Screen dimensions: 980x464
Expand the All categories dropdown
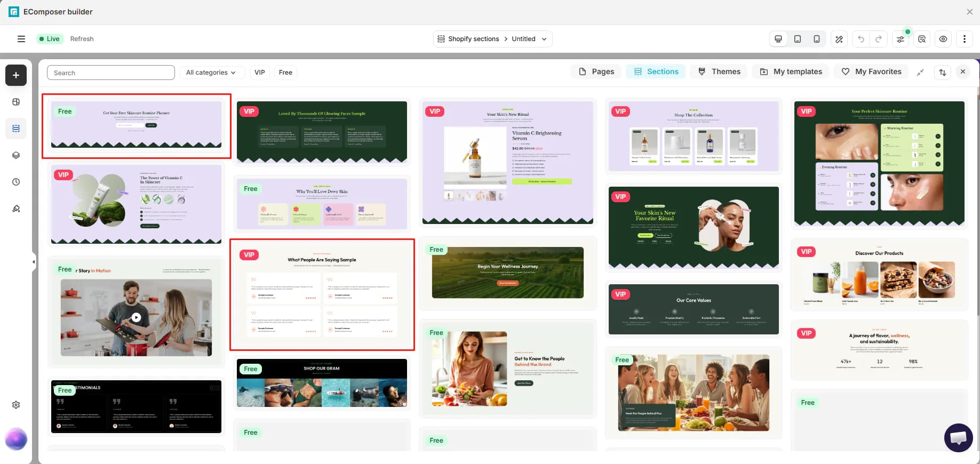tap(212, 73)
